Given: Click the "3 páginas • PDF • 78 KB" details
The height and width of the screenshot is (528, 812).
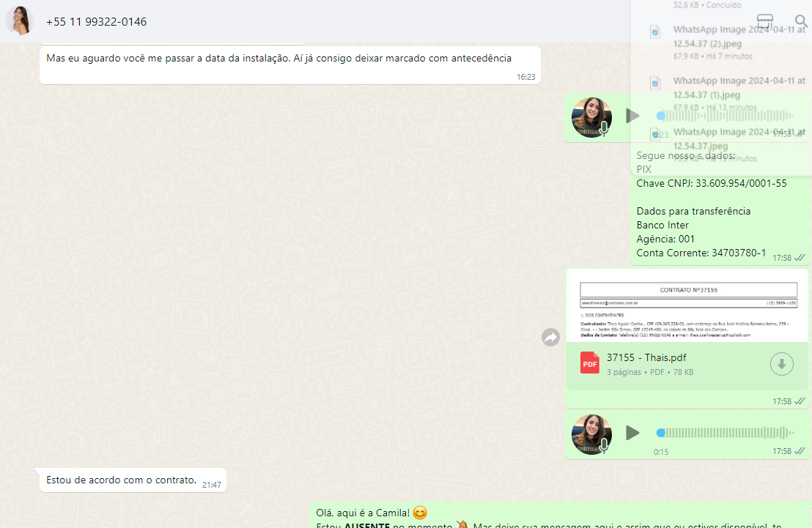Looking at the screenshot, I should (650, 372).
